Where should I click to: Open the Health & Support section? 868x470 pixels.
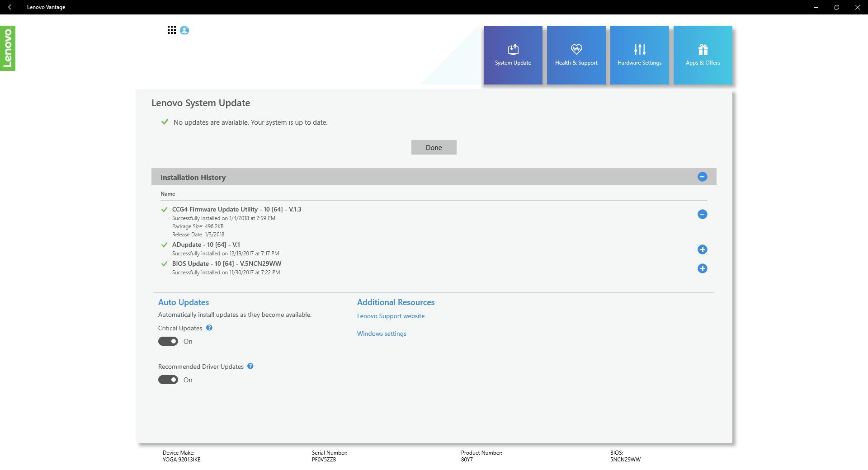coord(576,55)
